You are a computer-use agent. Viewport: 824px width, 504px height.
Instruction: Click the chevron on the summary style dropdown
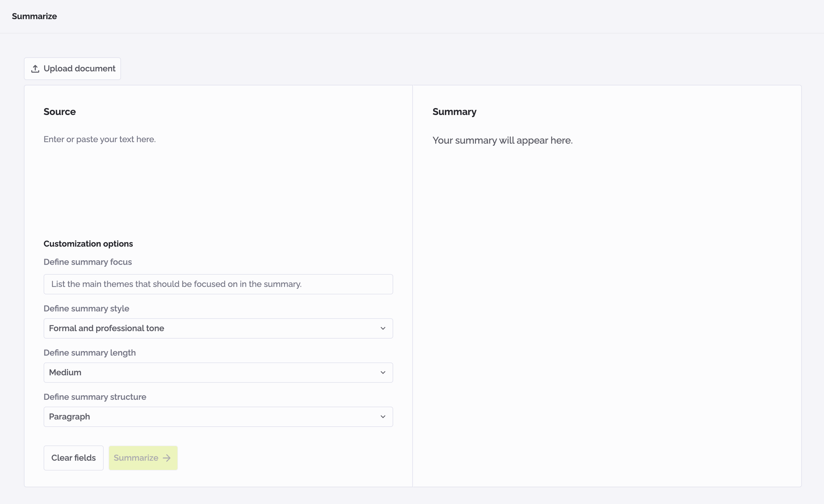383,328
